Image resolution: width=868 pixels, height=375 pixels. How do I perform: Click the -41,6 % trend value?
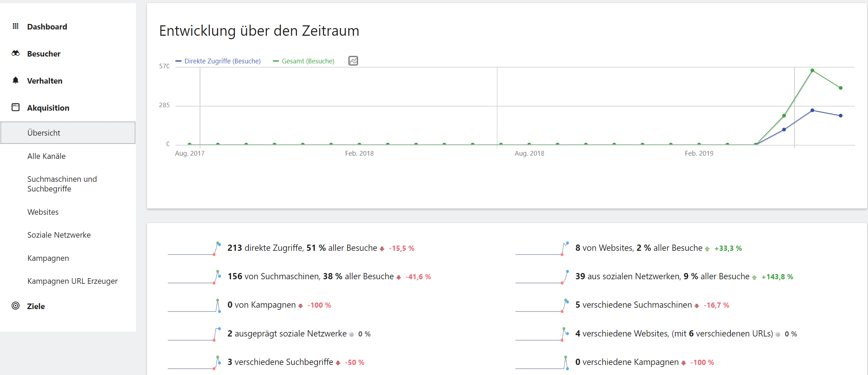click(418, 277)
